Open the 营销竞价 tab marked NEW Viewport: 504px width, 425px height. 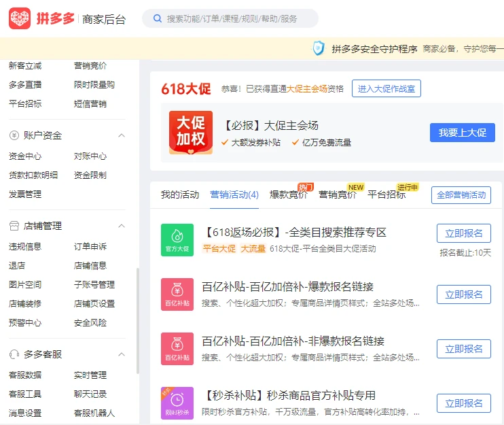point(338,195)
